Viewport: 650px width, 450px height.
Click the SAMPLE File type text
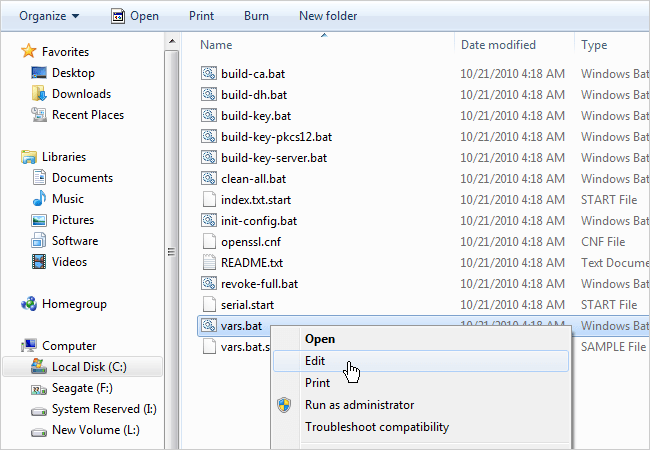pyautogui.click(x=613, y=347)
